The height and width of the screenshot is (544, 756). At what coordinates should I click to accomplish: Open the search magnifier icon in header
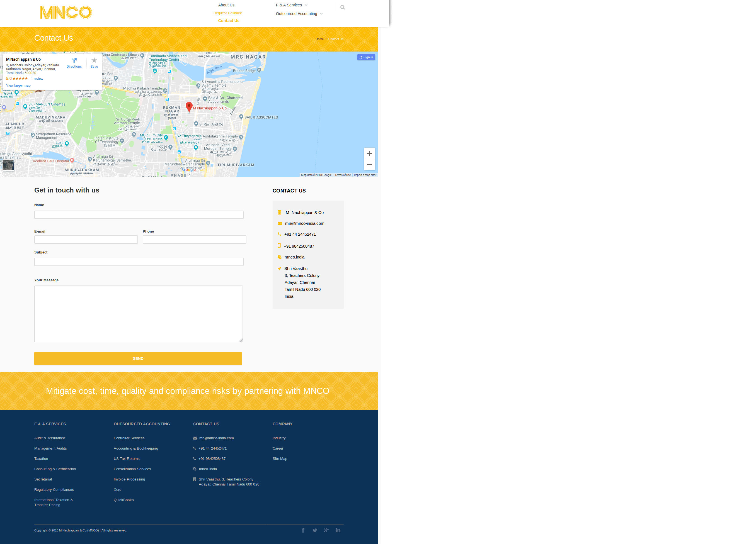(342, 7)
